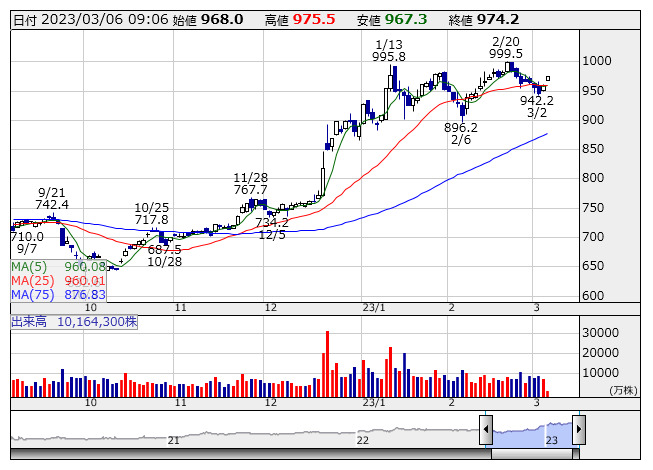
Task: Click the highlighted range in overview navigator
Action: (532, 433)
